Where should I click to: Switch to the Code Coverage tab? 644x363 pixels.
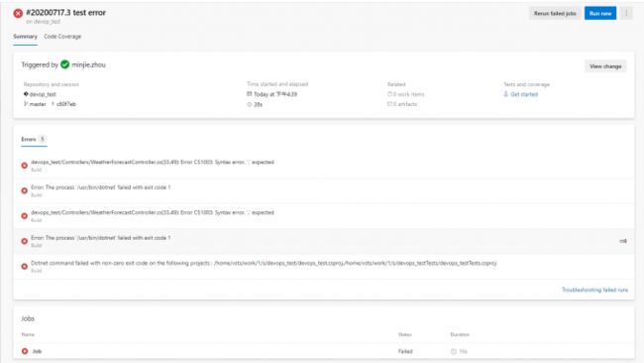pos(62,36)
